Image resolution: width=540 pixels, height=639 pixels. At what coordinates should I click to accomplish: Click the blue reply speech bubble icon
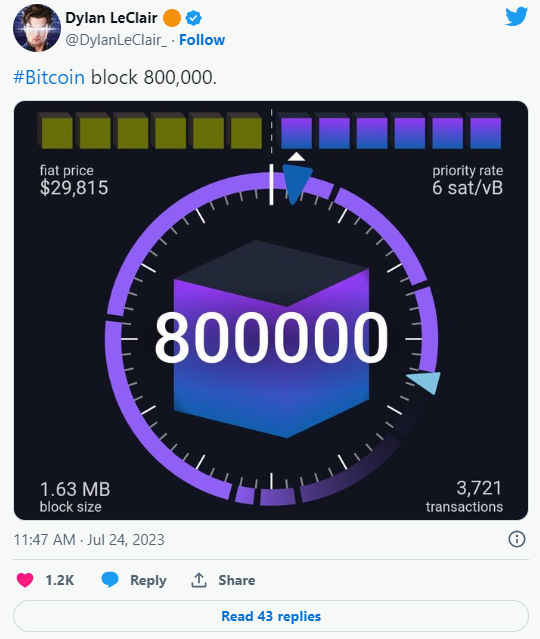click(x=110, y=580)
